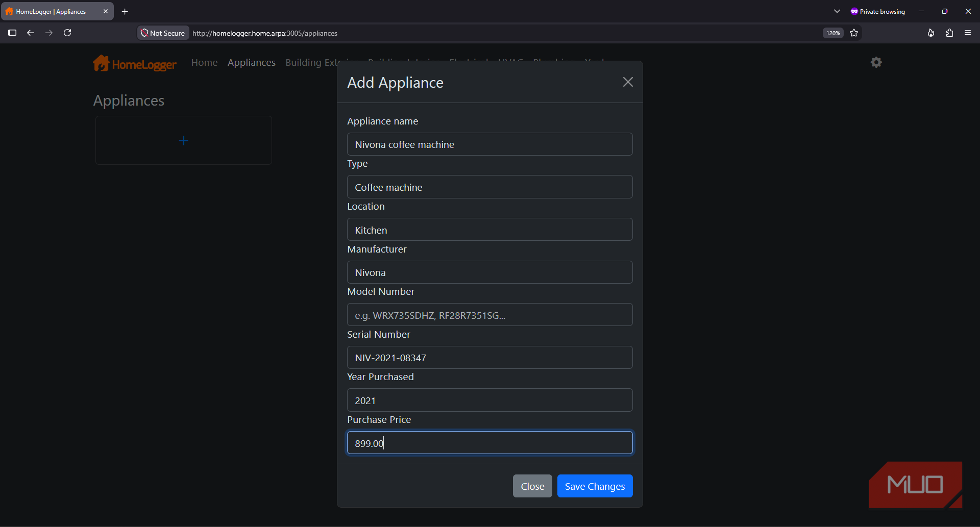Close the HomeLogger Appliances tab
Viewport: 980px width, 527px height.
pos(106,11)
